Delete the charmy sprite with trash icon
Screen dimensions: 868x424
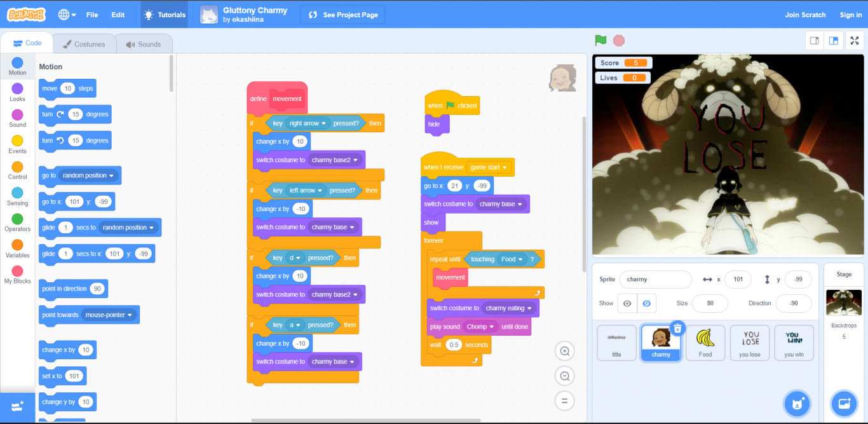click(677, 328)
